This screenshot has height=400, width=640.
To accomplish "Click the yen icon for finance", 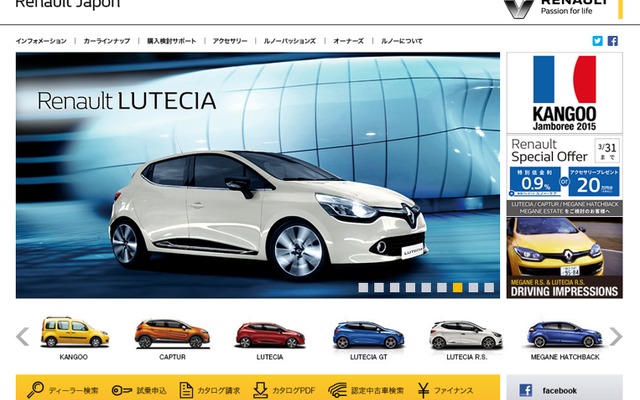I will [423, 390].
